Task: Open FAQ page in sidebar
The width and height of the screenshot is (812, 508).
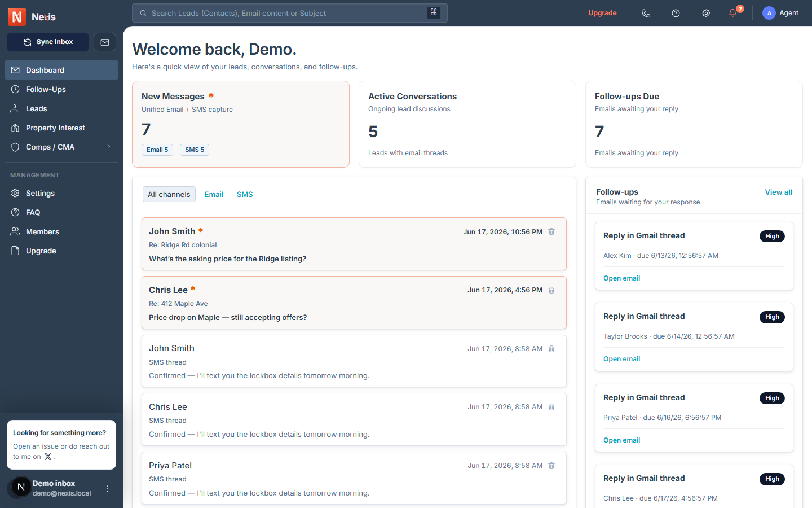Action: coord(61,212)
